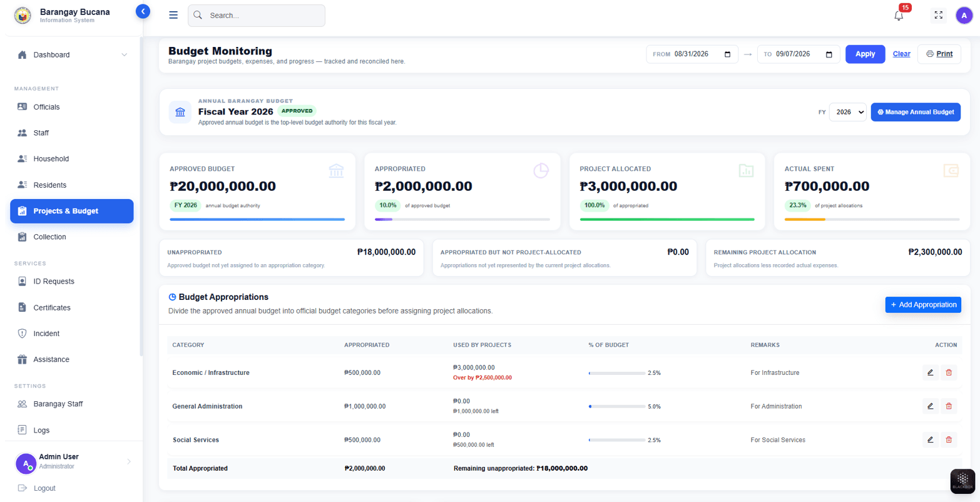Viewport: 980px width, 502px height.
Task: Toggle the hamburger menu icon
Action: pyautogui.click(x=173, y=15)
